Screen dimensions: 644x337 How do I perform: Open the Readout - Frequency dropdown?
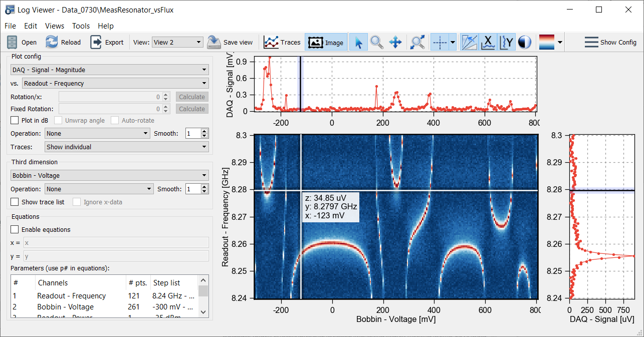point(116,83)
